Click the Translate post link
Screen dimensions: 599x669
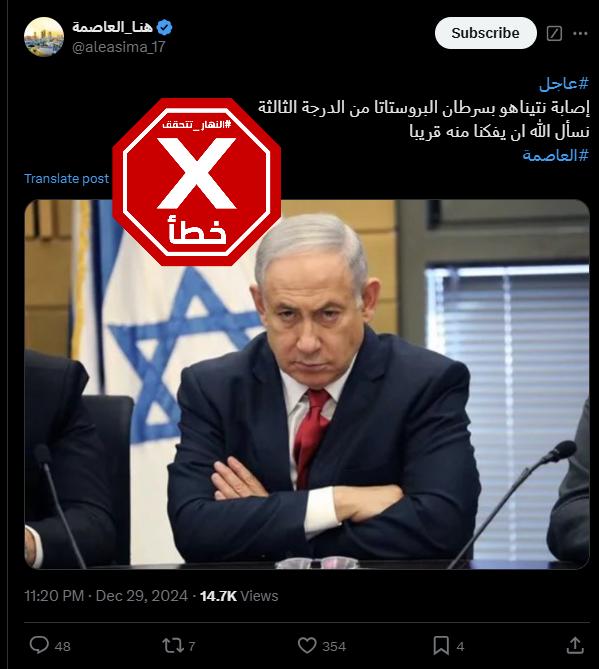[67, 178]
